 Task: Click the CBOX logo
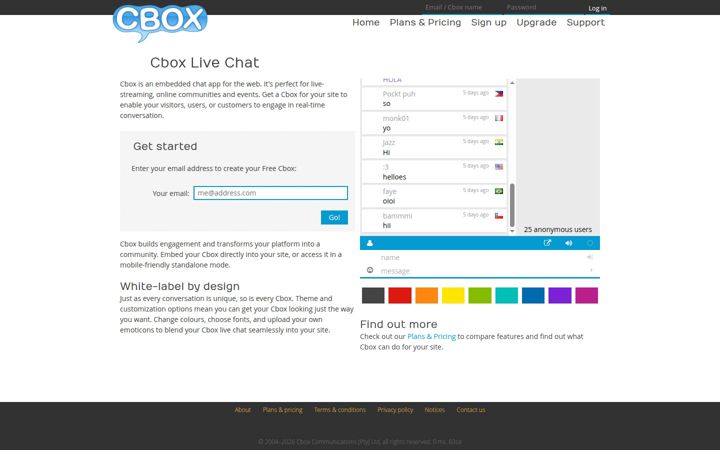click(x=160, y=22)
